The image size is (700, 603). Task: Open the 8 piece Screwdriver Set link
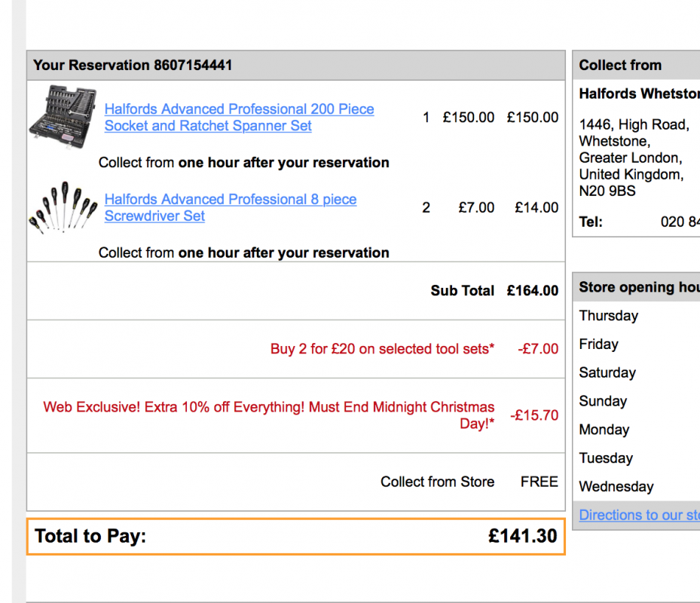tap(231, 207)
